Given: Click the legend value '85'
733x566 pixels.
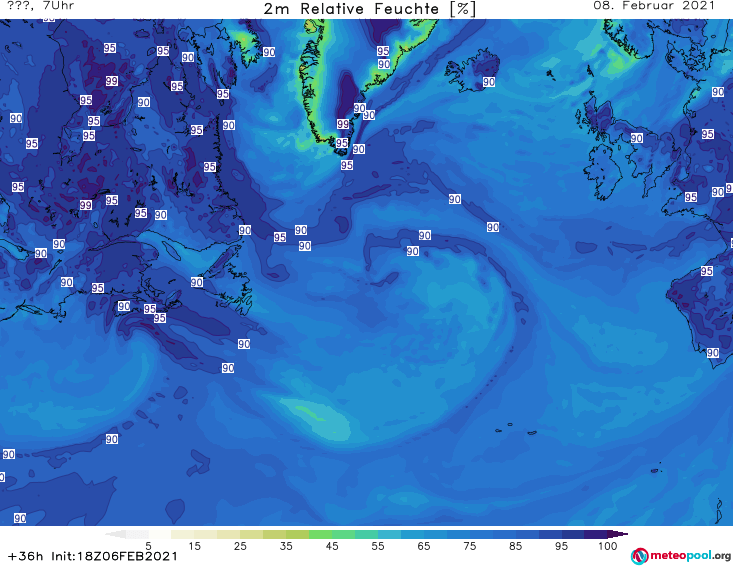Looking at the screenshot, I should tap(516, 546).
